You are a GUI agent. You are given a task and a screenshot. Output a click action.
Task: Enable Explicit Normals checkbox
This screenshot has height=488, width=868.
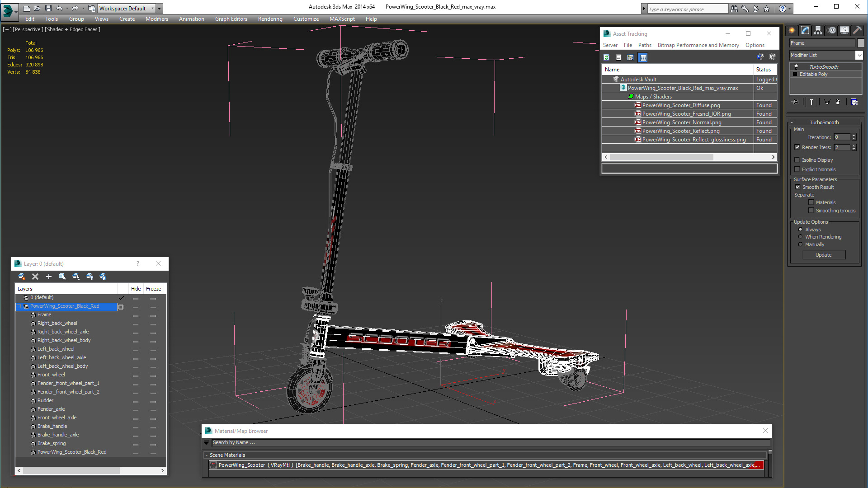797,169
